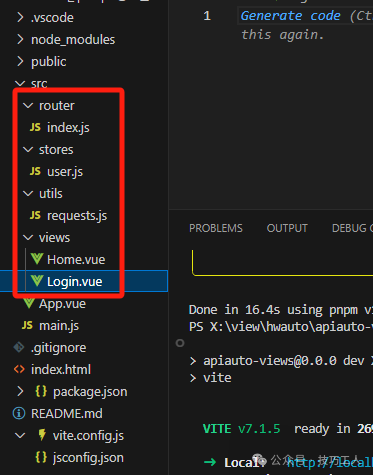This screenshot has height=475, width=373.
Task: Click the JS icon beside requests.js
Action: coord(35,215)
